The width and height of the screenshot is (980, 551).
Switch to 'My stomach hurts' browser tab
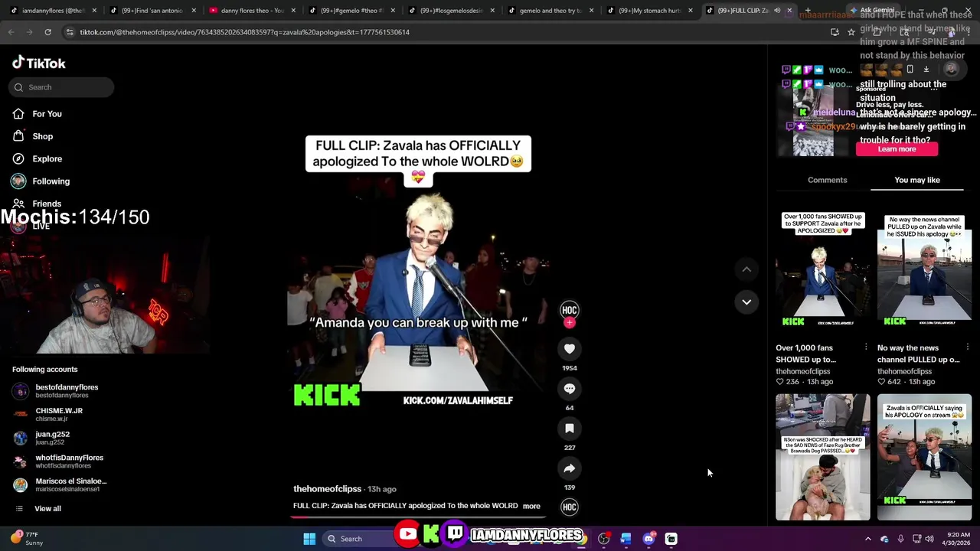[x=651, y=11]
